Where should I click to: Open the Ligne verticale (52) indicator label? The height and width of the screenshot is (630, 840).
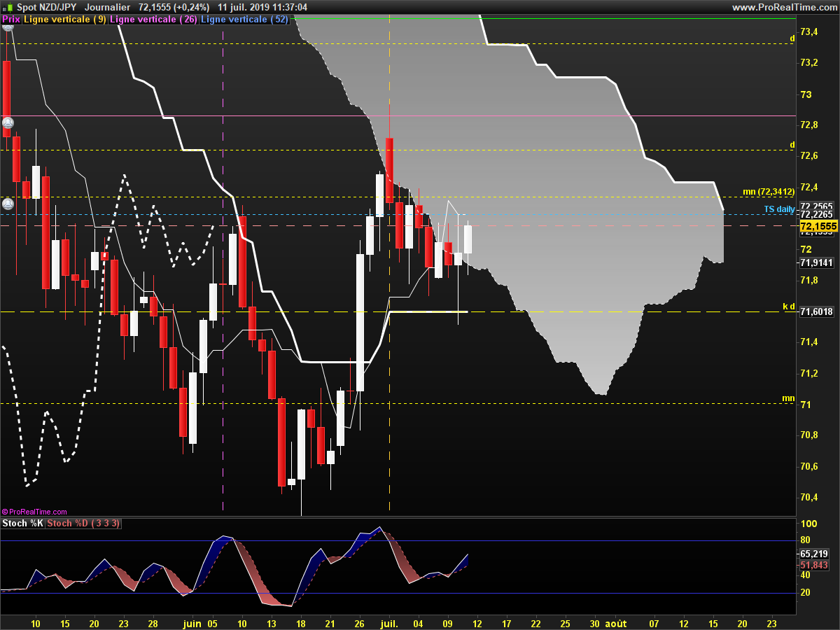[x=244, y=20]
